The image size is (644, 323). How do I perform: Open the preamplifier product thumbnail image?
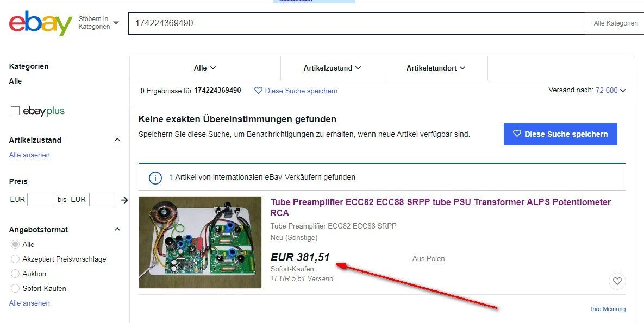point(200,242)
